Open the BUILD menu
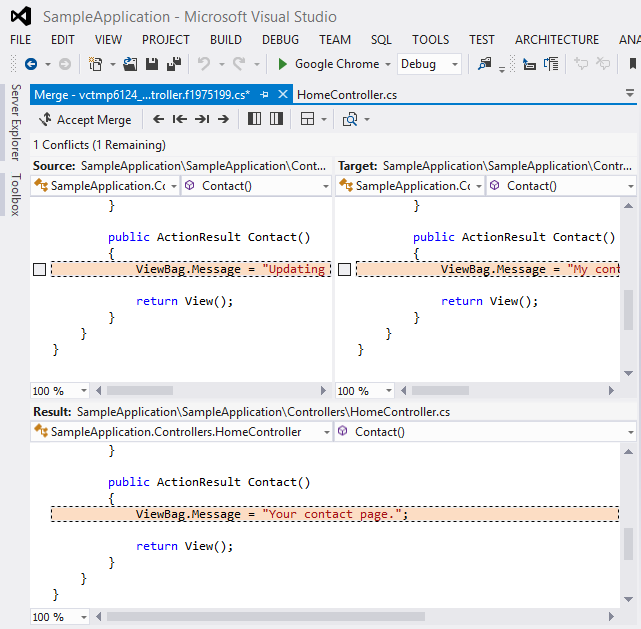The width and height of the screenshot is (641, 629). pyautogui.click(x=226, y=40)
